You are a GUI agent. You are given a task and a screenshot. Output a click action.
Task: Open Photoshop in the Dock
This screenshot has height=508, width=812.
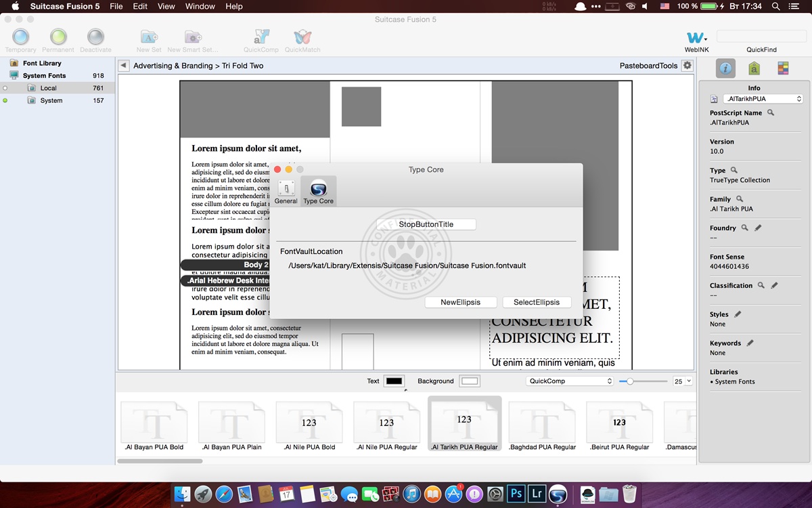(x=516, y=494)
